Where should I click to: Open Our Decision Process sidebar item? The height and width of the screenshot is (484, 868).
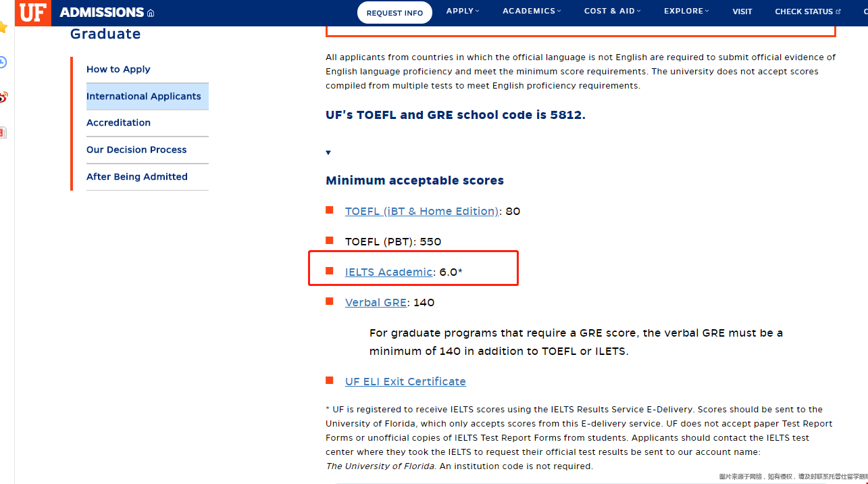(136, 149)
